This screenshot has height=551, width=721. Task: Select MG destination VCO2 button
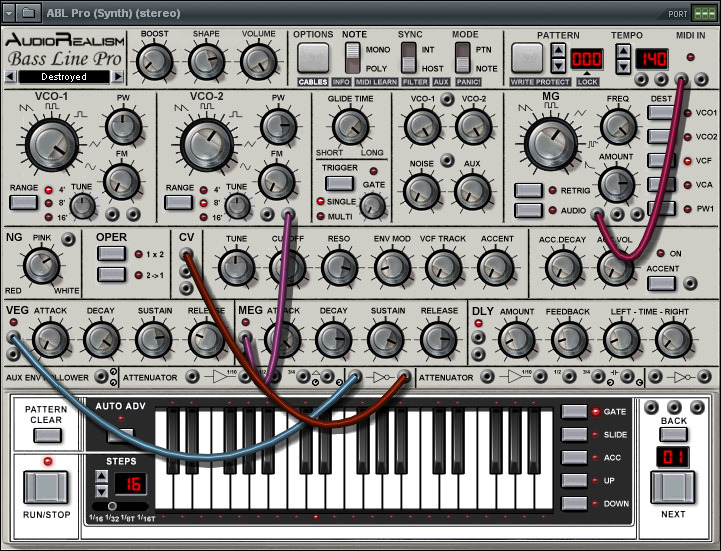(661, 137)
